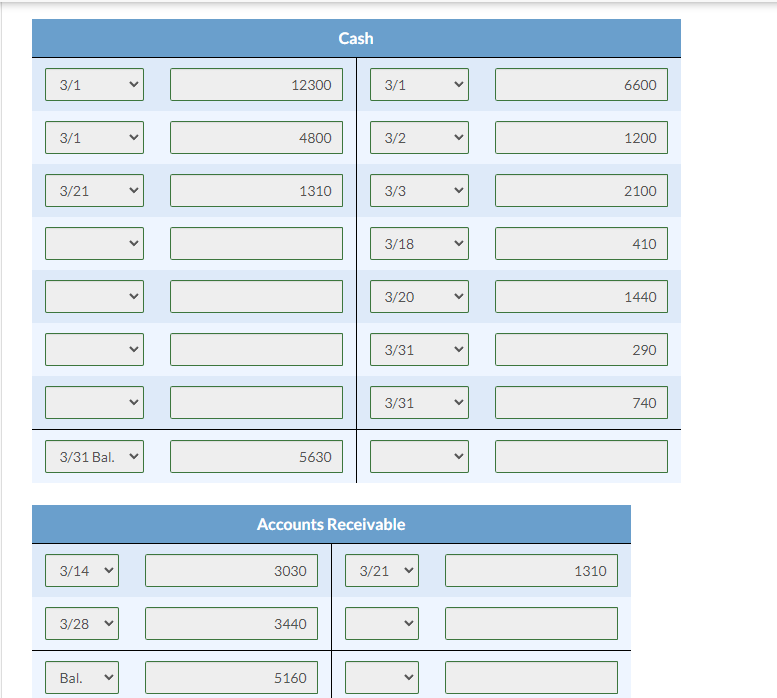This screenshot has width=777, height=698.
Task: Open the Cash credit date dropdown showing 3/3
Action: (419, 191)
